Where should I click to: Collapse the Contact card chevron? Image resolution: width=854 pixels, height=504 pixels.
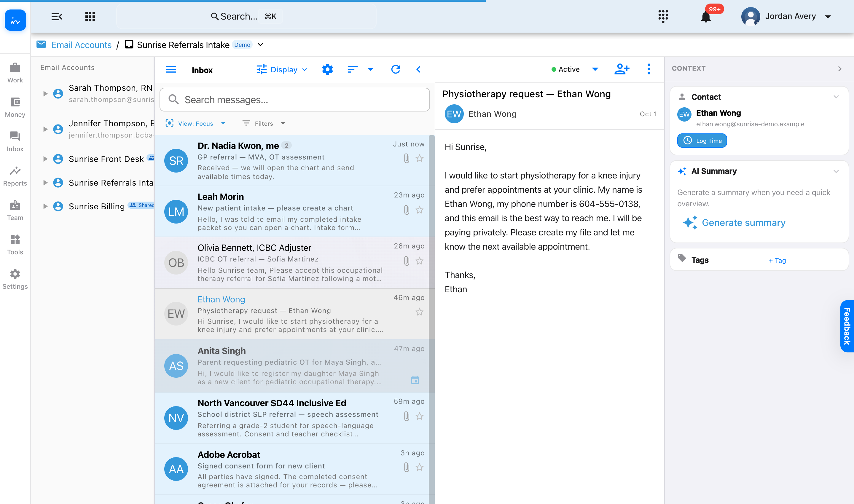coord(836,97)
